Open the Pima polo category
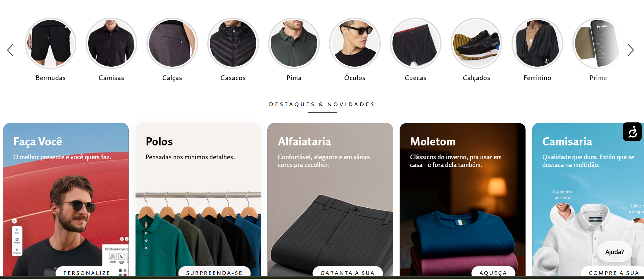Viewport: 644px width, 279px height. (294, 43)
